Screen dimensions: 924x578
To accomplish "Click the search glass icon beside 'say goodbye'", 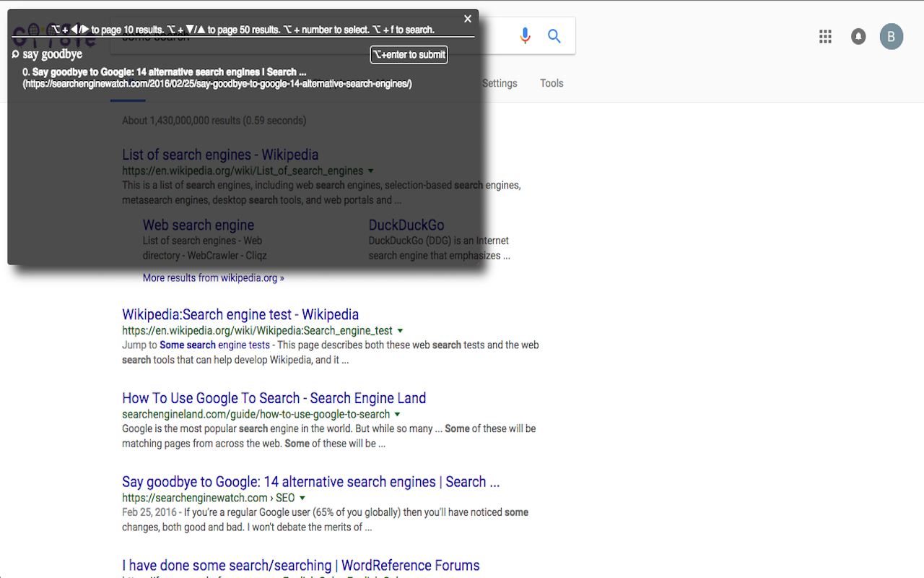I will pyautogui.click(x=15, y=55).
